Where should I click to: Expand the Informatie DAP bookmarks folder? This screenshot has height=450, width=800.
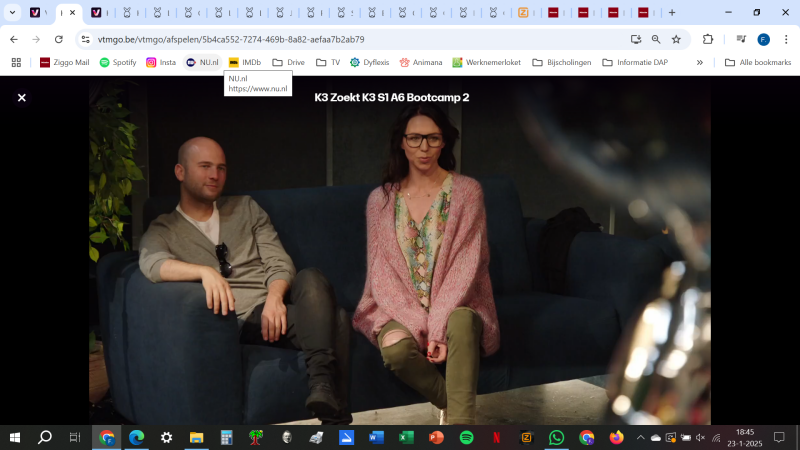click(635, 62)
